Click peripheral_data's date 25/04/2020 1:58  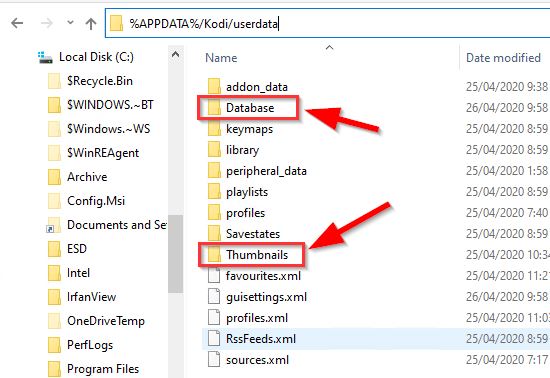[507, 171]
